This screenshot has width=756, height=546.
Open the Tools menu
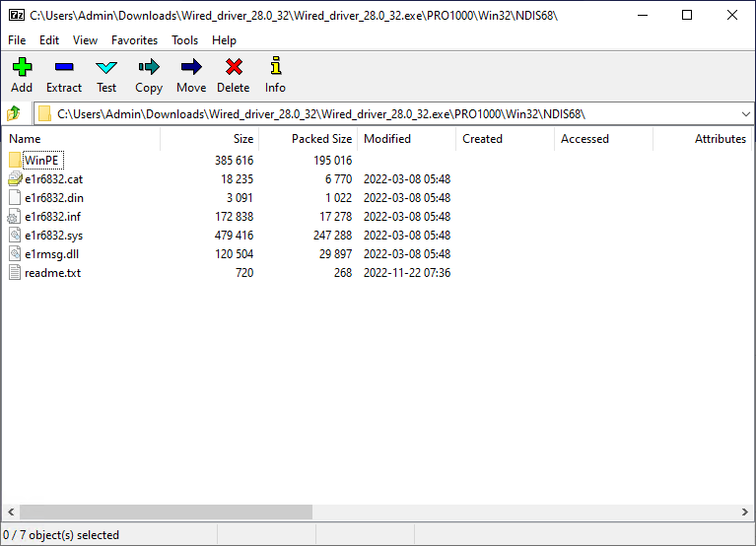[184, 40]
